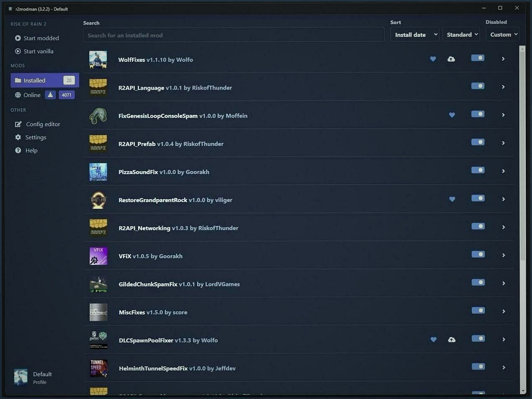
Task: Expand the VFiX row chevron
Action: tap(504, 255)
